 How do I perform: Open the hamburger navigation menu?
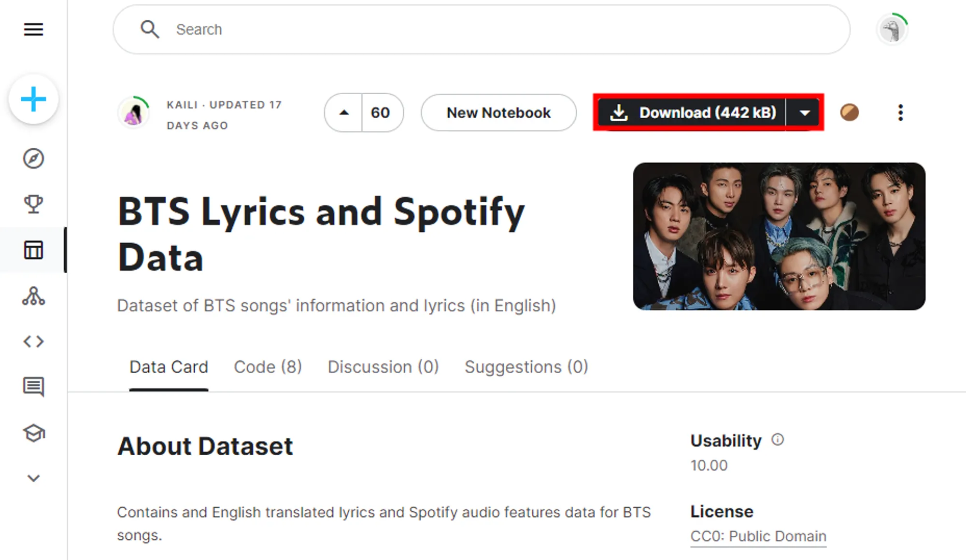point(33,29)
